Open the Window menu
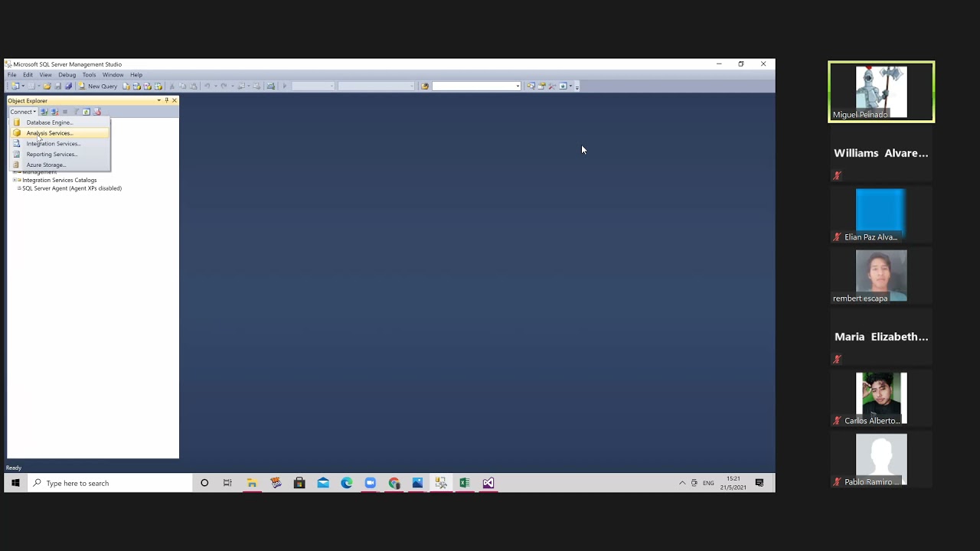980x551 pixels. click(x=113, y=75)
